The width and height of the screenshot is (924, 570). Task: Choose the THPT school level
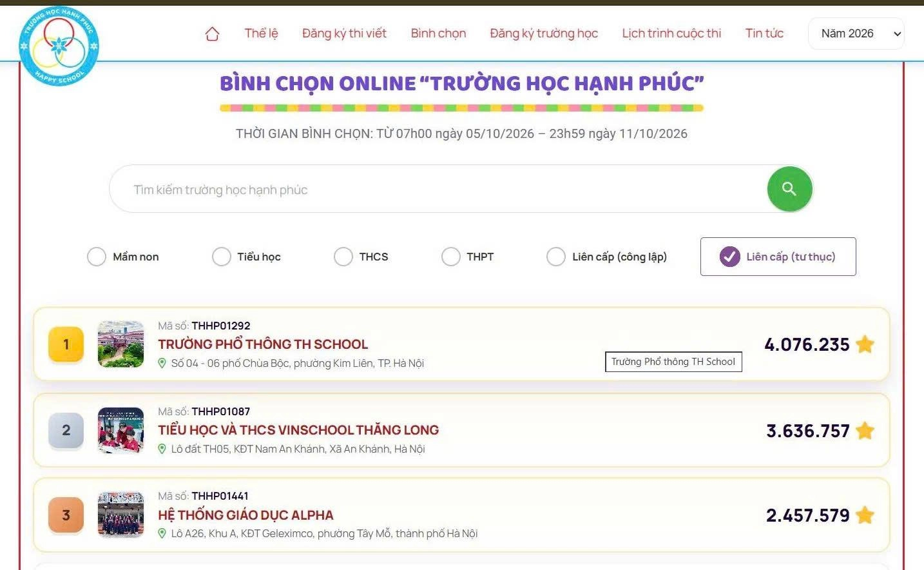(x=451, y=257)
